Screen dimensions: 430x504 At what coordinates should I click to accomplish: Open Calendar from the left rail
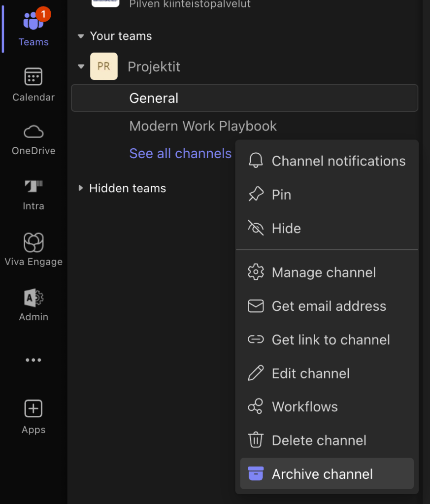(33, 84)
